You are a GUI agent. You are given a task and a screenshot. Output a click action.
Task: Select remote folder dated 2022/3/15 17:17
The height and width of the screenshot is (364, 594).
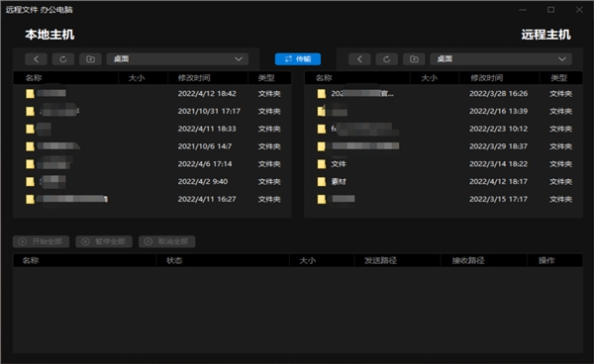(x=444, y=199)
